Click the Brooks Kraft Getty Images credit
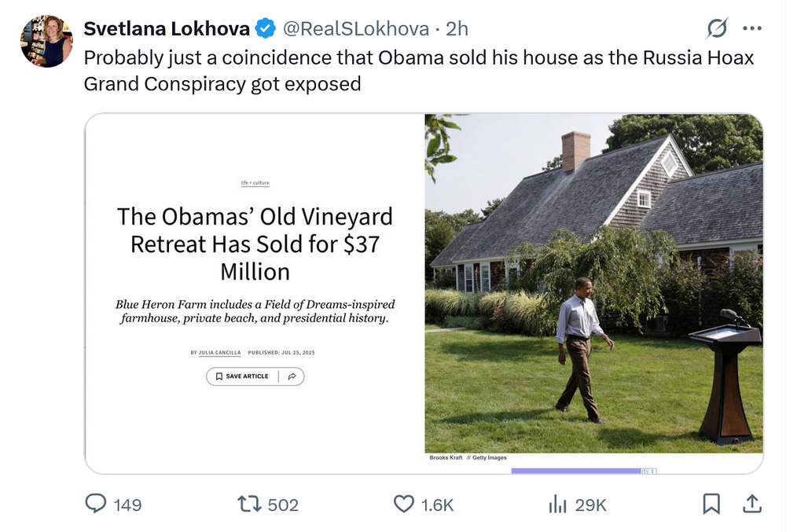Viewport: 786px width, 532px height. pos(468,457)
